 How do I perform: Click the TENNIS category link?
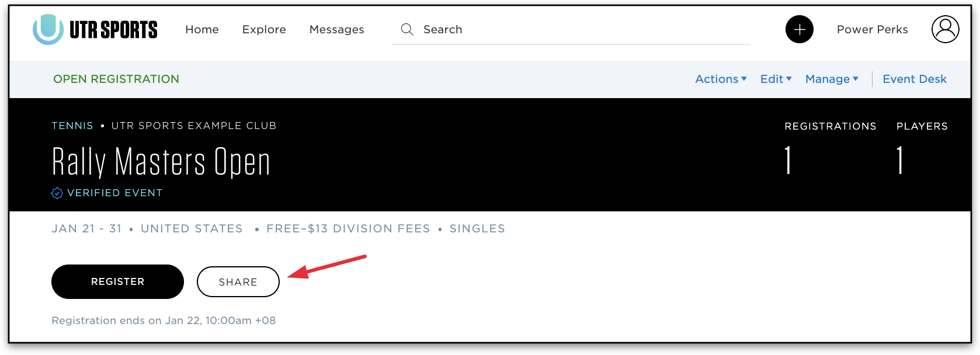click(72, 126)
